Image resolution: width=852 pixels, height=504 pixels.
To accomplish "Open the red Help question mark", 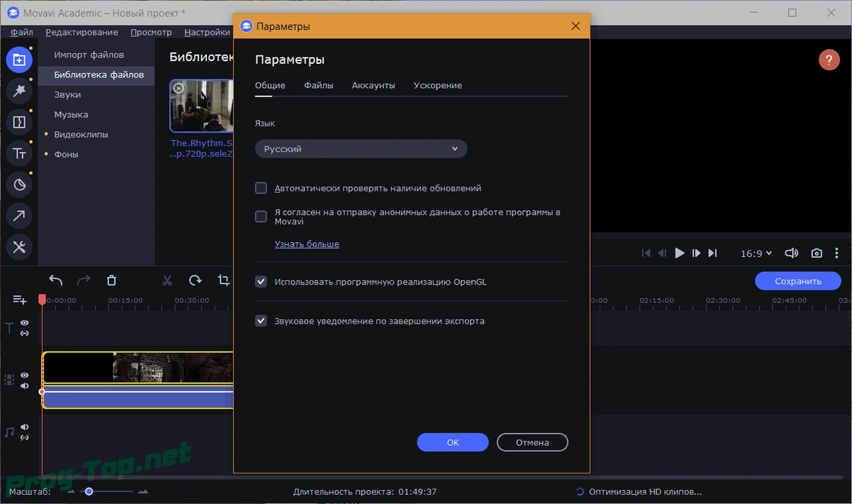I will click(829, 60).
